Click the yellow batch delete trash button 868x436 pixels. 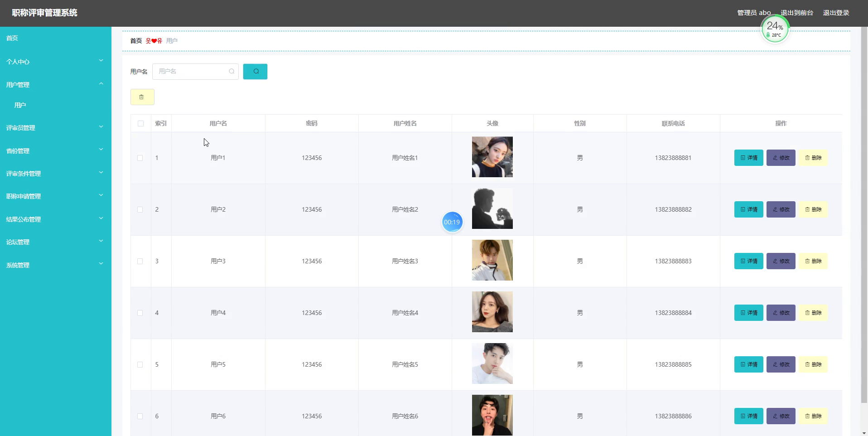coord(142,97)
